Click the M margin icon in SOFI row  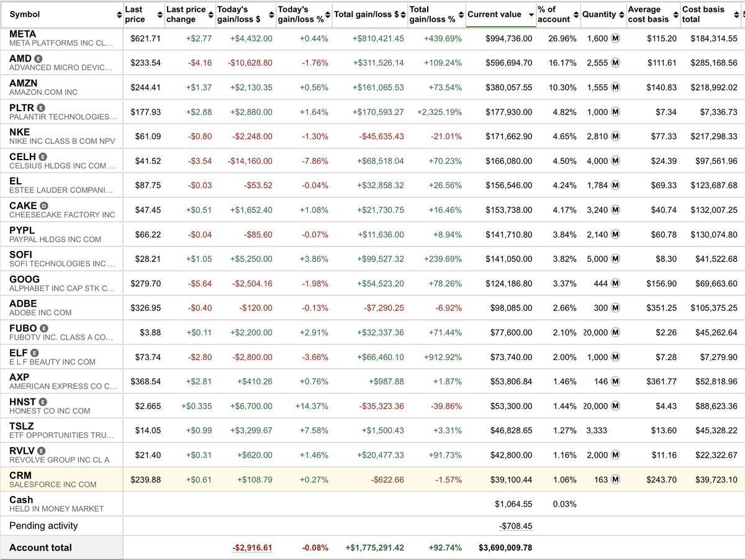tap(616, 259)
